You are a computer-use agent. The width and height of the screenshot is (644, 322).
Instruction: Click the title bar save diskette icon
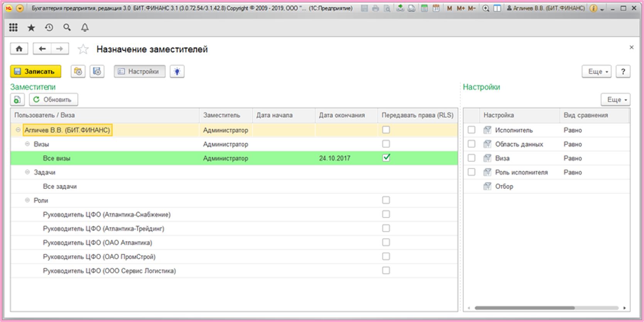[x=364, y=8]
